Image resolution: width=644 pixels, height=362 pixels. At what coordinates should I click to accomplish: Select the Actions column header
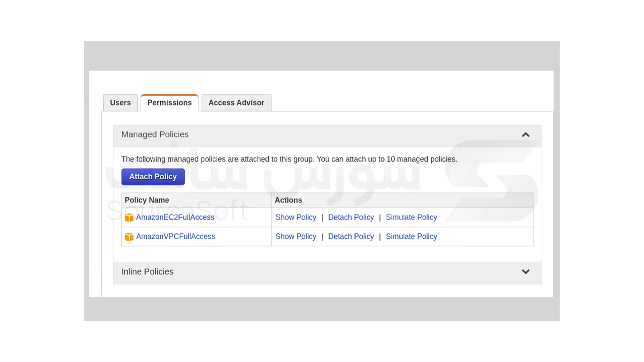(288, 200)
